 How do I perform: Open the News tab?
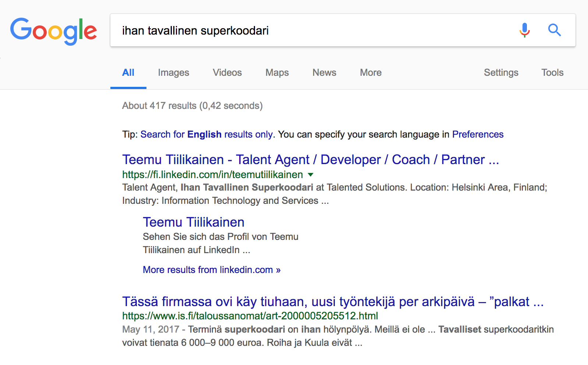click(325, 72)
